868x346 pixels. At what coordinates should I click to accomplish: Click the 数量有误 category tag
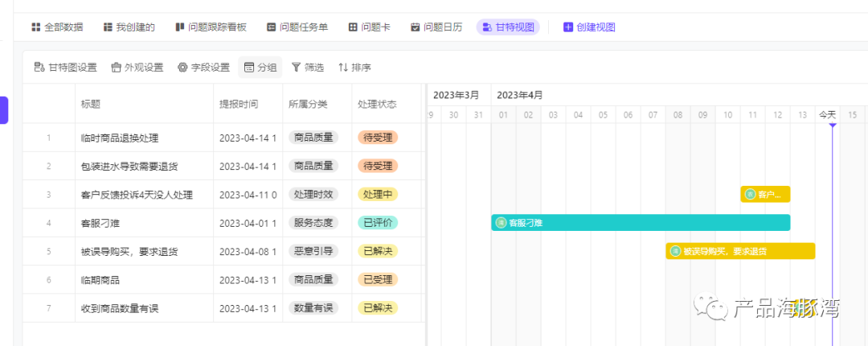tap(313, 308)
